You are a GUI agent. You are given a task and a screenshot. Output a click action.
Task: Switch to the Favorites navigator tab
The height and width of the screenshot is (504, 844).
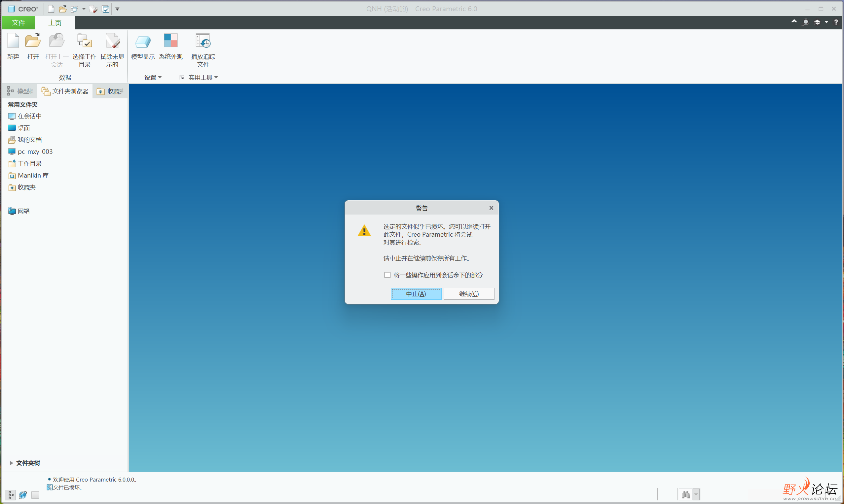tap(110, 91)
